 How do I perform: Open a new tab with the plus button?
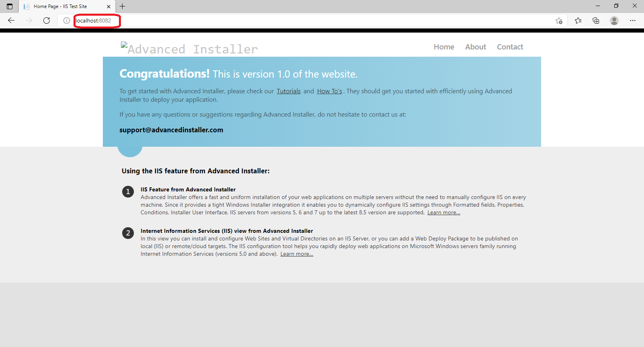click(x=123, y=6)
